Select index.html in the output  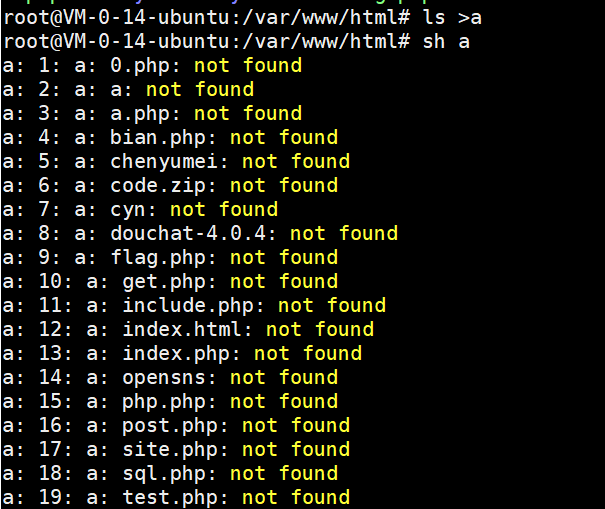click(x=182, y=330)
